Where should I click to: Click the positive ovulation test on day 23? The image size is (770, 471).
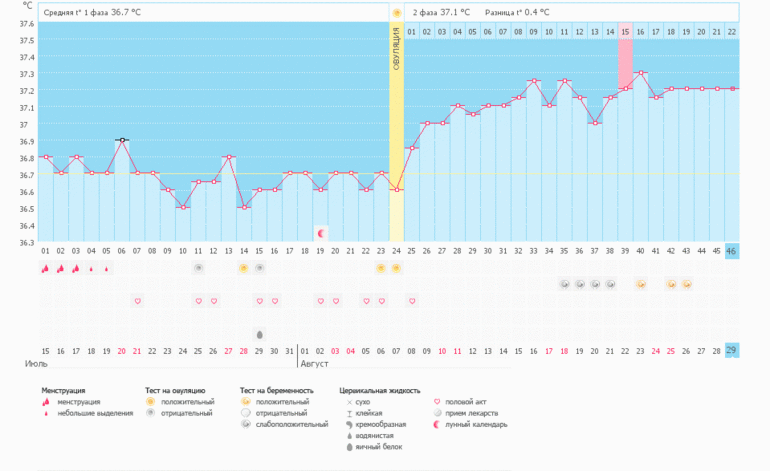381,268
